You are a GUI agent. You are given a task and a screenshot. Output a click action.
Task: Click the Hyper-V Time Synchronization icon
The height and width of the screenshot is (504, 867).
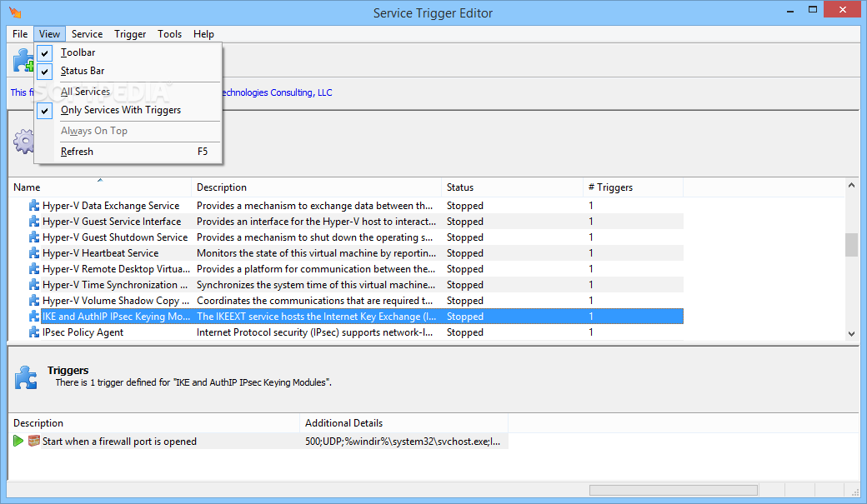[33, 285]
